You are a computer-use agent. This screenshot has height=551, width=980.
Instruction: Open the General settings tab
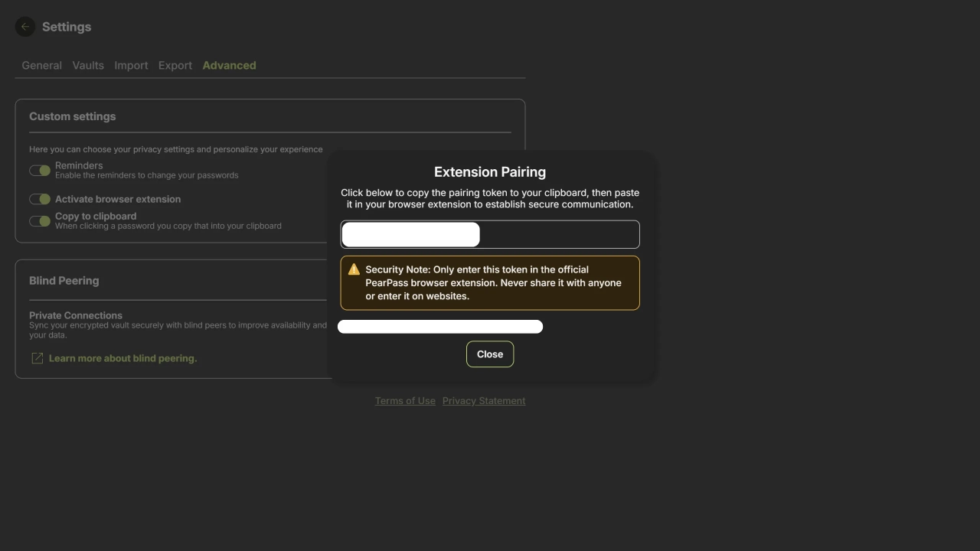coord(41,66)
